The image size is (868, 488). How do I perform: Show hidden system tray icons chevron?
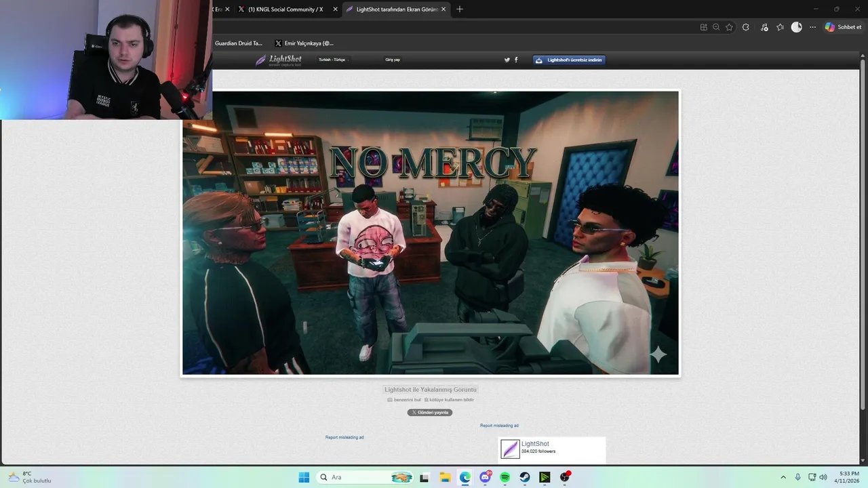(x=783, y=477)
